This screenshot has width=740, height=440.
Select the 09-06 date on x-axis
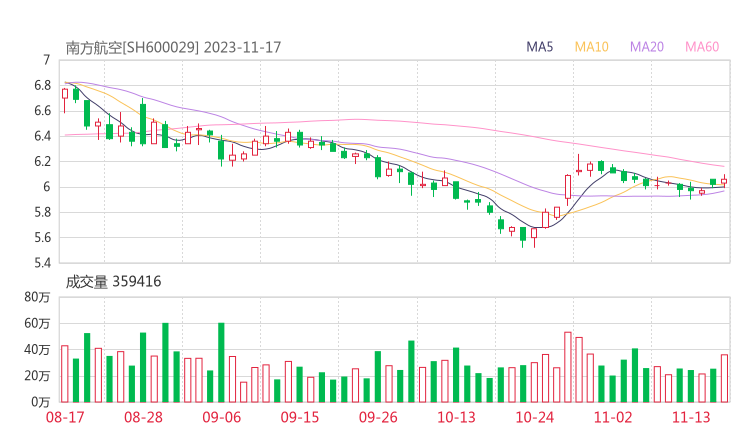pyautogui.click(x=221, y=417)
